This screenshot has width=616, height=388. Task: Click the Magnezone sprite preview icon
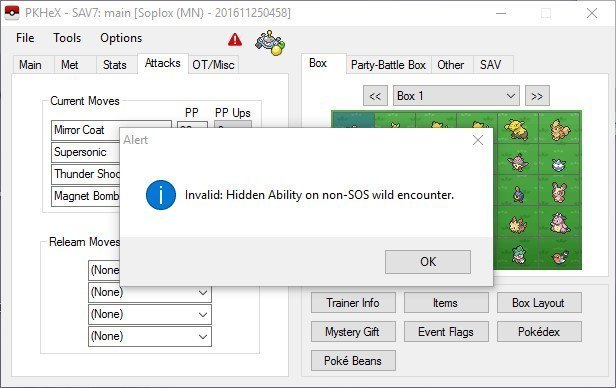(x=270, y=42)
